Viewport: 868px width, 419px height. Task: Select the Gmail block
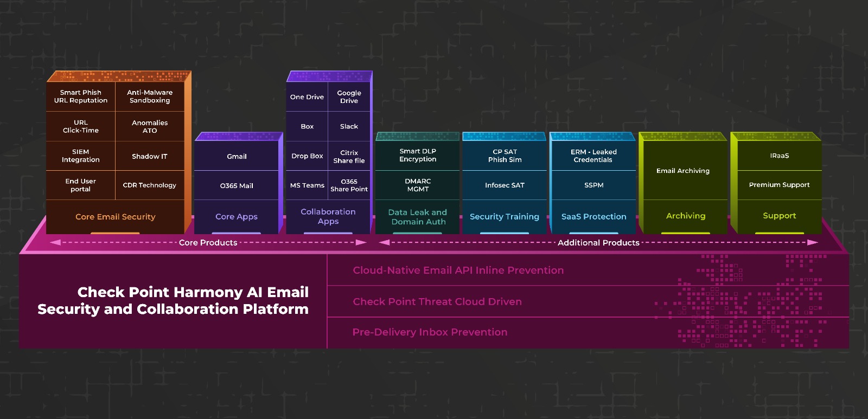[237, 156]
